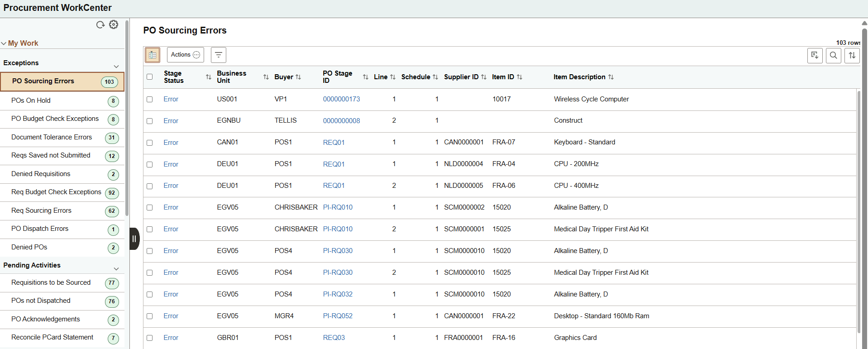
Task: Refresh the My Work panel
Action: 100,24
